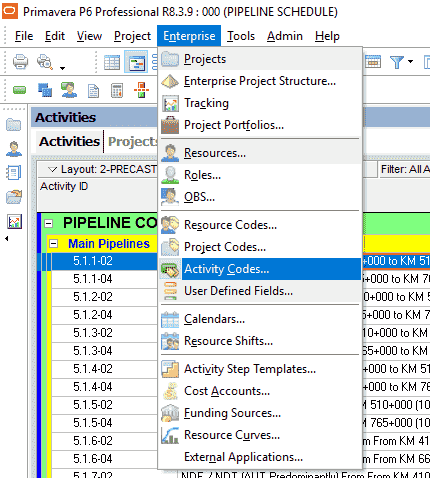The width and height of the screenshot is (430, 478).
Task: Open External Applications
Action: pos(260,457)
